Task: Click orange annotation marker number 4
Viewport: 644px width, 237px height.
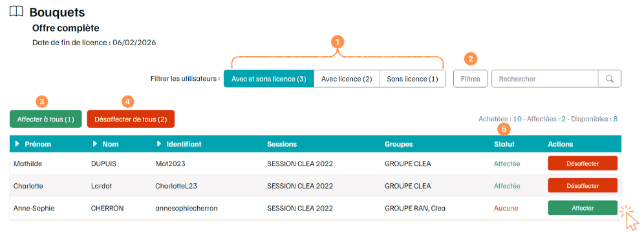Action: [x=129, y=101]
